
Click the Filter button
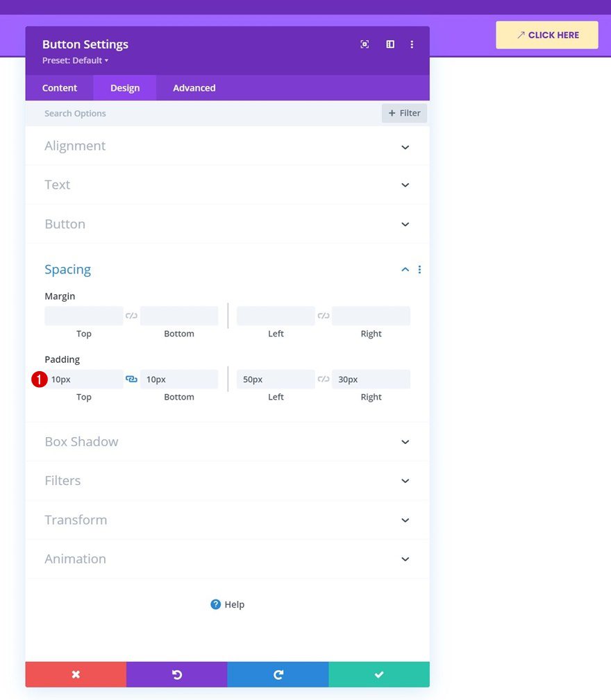(404, 112)
